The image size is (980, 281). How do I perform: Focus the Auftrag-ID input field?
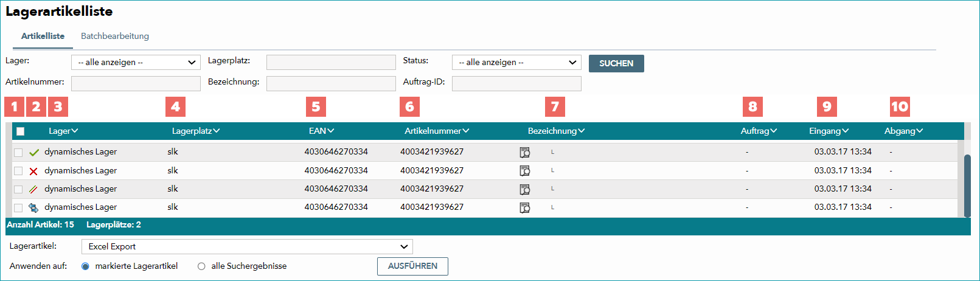click(x=516, y=83)
